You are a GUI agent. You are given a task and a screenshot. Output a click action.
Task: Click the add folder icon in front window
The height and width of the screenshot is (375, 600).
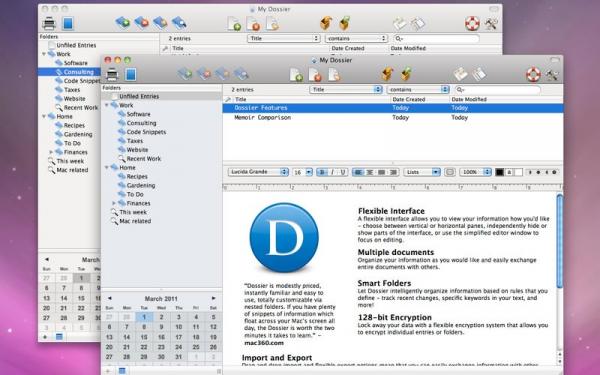(184, 73)
